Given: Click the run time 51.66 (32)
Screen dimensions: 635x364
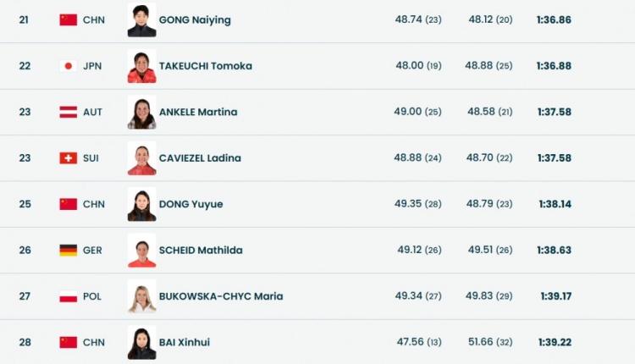Looking at the screenshot, I should pyautogui.click(x=490, y=343).
